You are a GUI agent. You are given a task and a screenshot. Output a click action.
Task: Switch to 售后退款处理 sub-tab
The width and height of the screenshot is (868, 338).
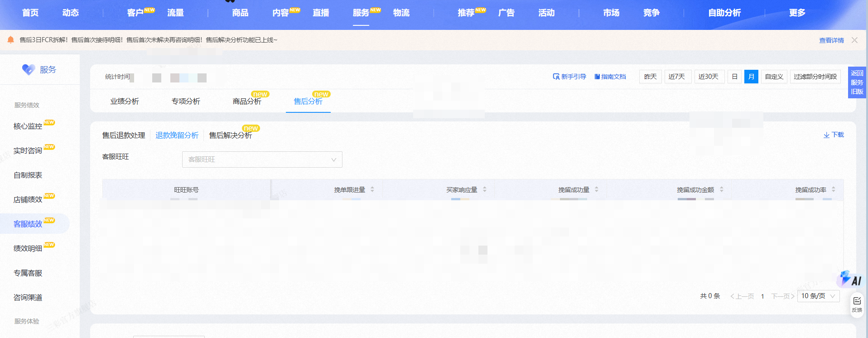[x=124, y=135]
